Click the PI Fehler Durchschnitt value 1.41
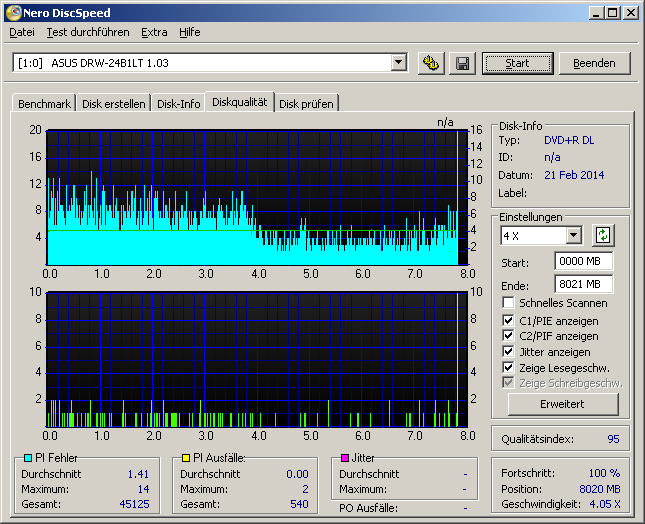The height and width of the screenshot is (524, 645). 138,474
